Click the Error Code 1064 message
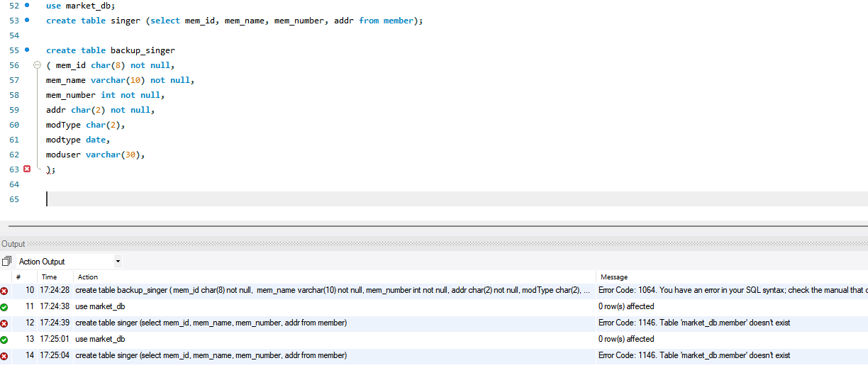The image size is (868, 368). click(733, 290)
